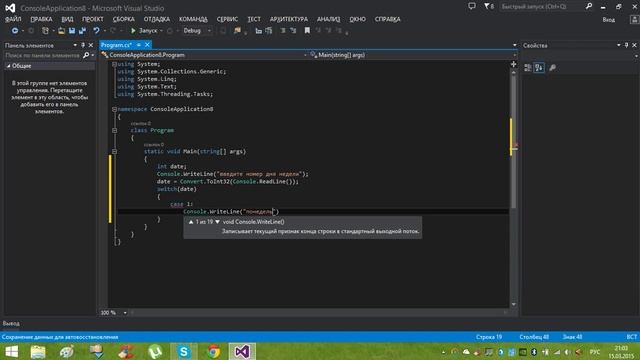Screen dimensions: 640x360
Task: Open the КОМАНДА menu
Action: click(x=193, y=19)
